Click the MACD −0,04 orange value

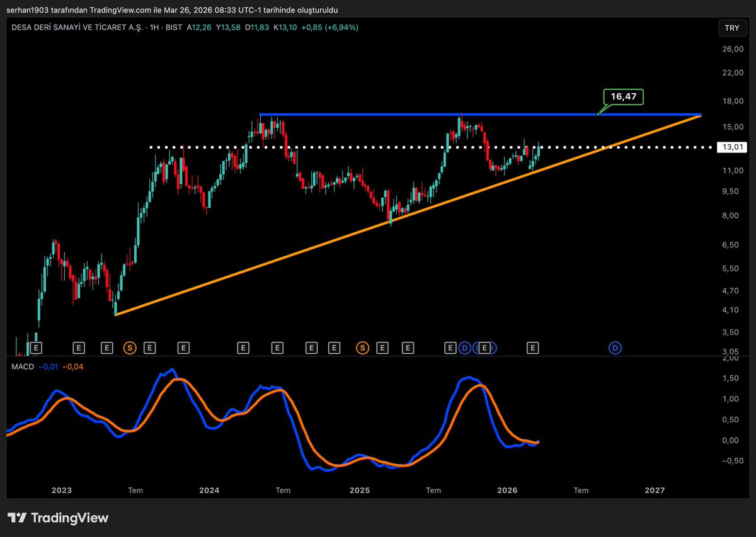pyautogui.click(x=73, y=366)
